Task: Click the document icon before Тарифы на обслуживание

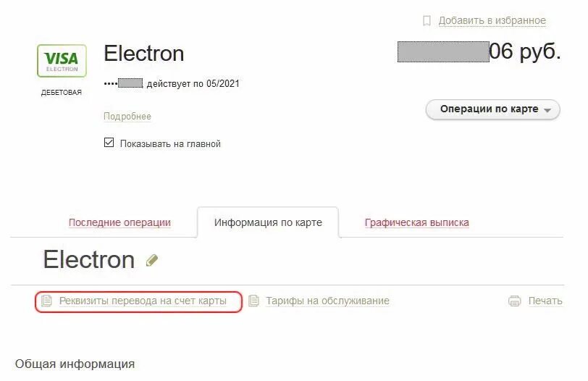Action: click(253, 301)
